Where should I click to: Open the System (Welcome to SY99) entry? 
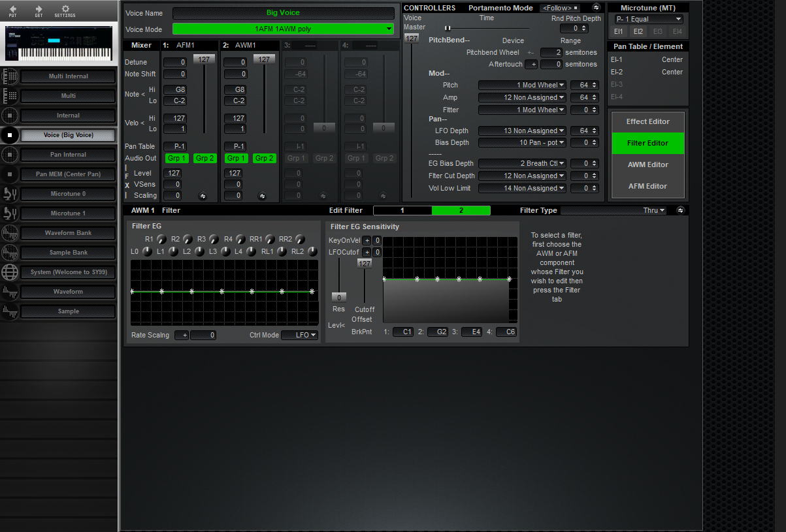click(69, 272)
